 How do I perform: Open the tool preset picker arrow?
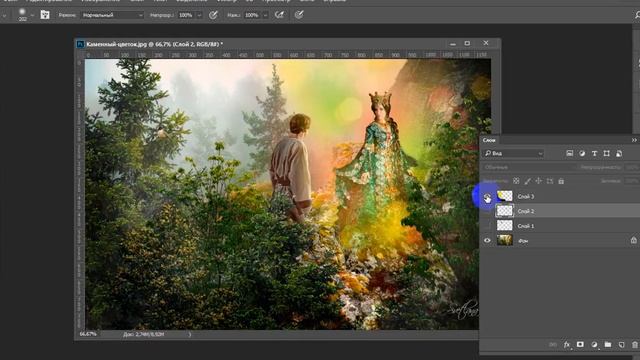click(4, 16)
